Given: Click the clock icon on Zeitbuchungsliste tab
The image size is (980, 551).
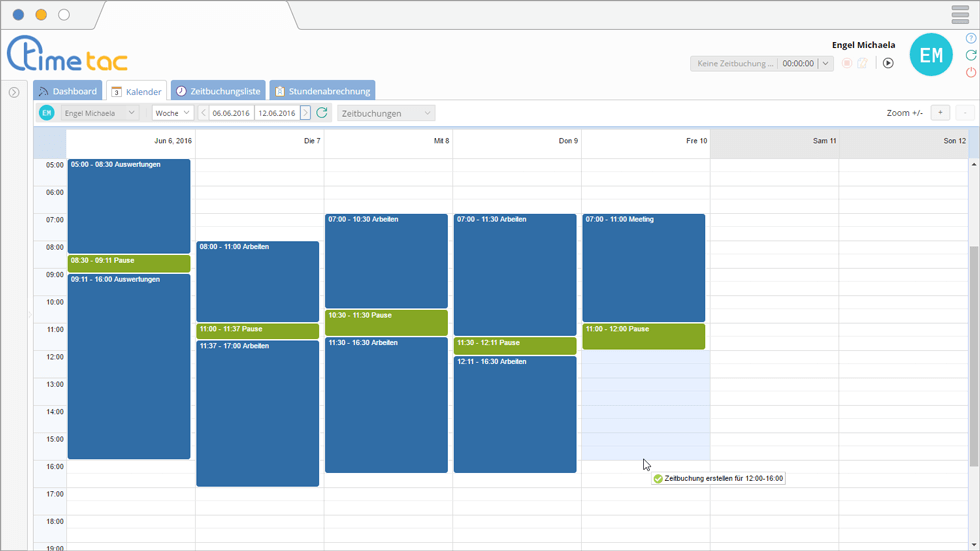Looking at the screenshot, I should 181,91.
